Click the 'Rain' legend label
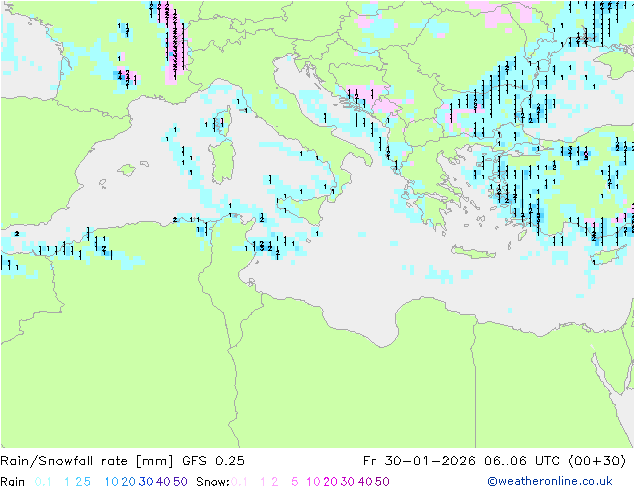The image size is (634, 490). coord(13,482)
